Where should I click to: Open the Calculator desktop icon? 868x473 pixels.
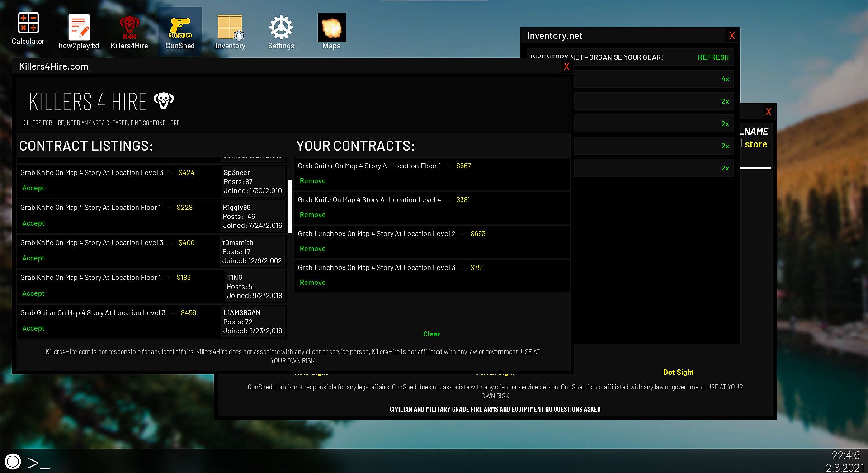point(28,29)
